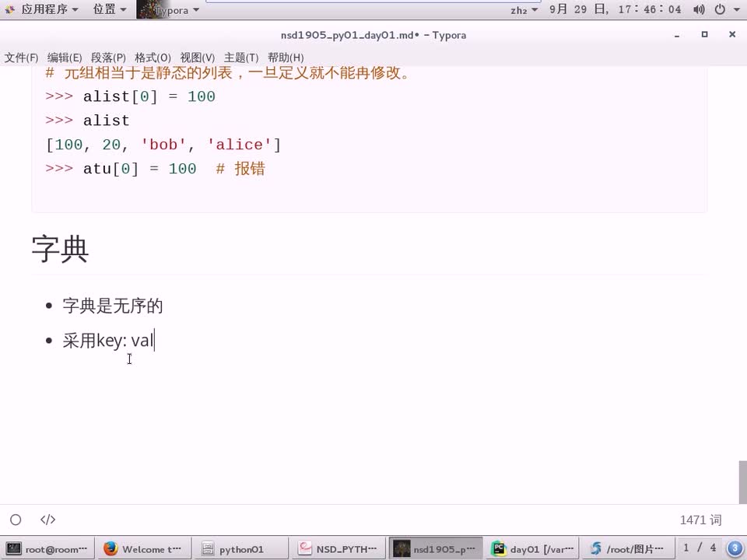Minimize the Typora window
This screenshot has width=747, height=560.
[676, 35]
